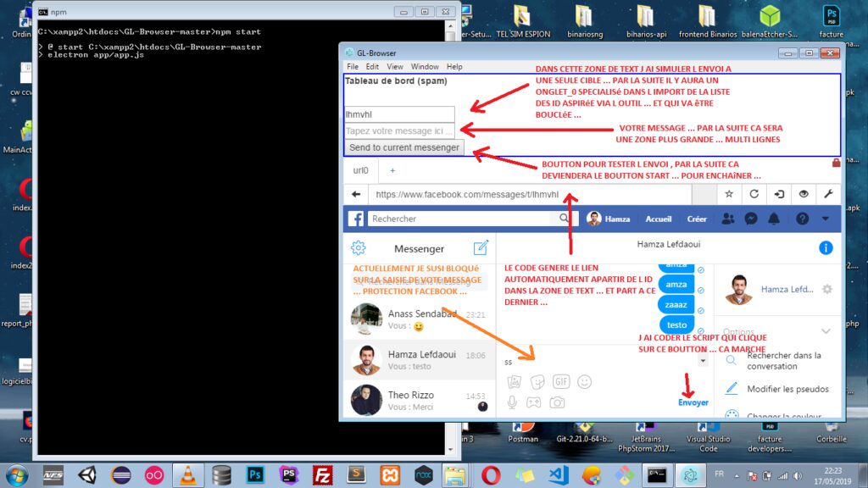The width and height of the screenshot is (868, 488).
Task: Click Windows Start button
Action: 17,475
